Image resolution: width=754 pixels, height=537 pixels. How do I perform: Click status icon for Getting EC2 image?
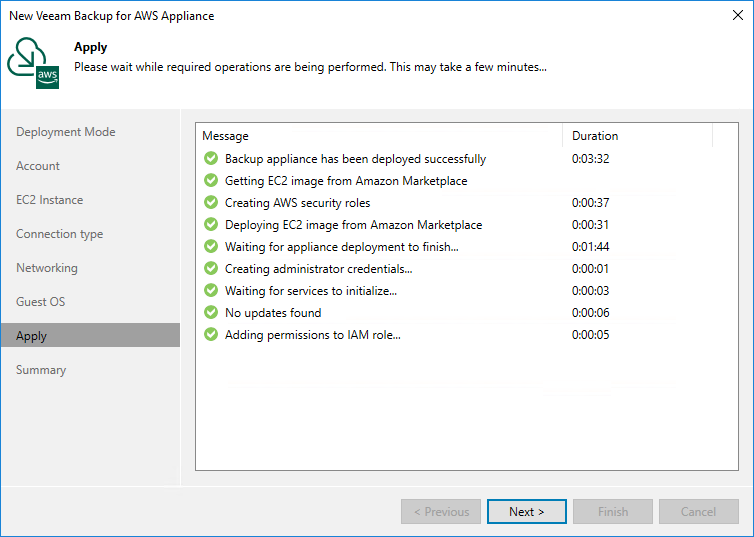pos(211,180)
